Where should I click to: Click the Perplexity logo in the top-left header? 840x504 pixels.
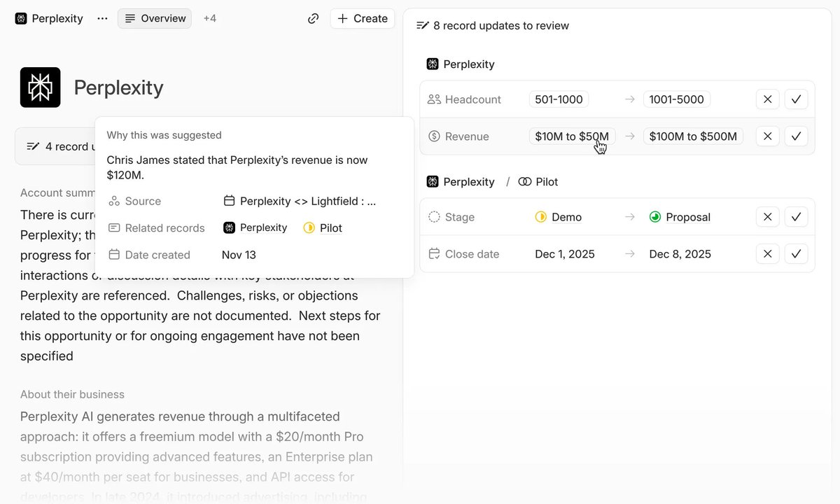click(20, 18)
